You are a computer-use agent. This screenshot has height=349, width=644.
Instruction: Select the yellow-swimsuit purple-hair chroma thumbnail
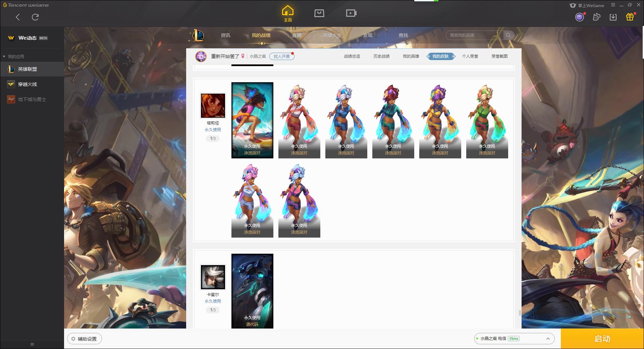[440, 120]
